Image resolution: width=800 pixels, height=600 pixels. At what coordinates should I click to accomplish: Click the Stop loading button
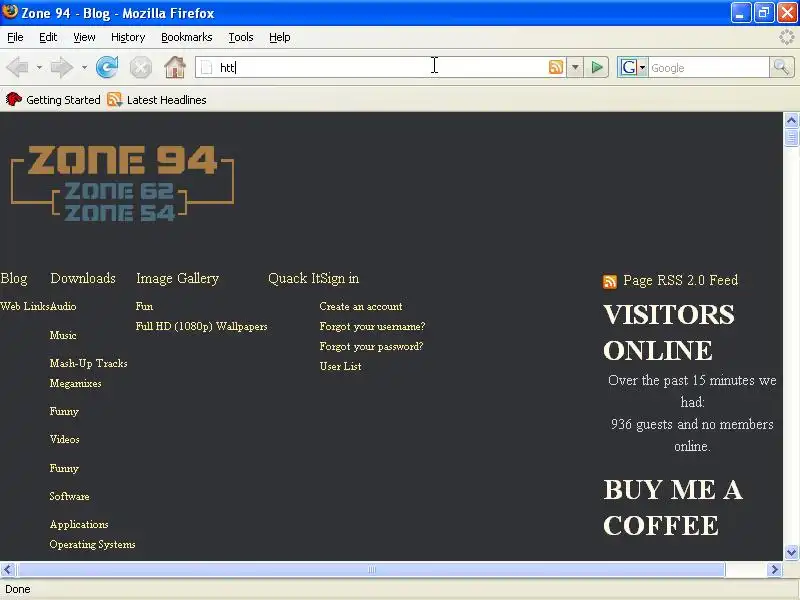140,67
